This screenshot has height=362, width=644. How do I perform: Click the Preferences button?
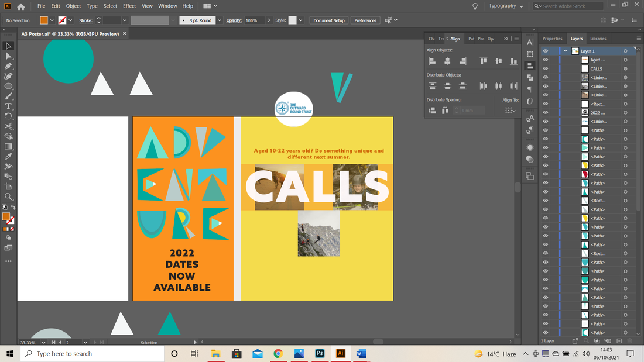coord(365,20)
